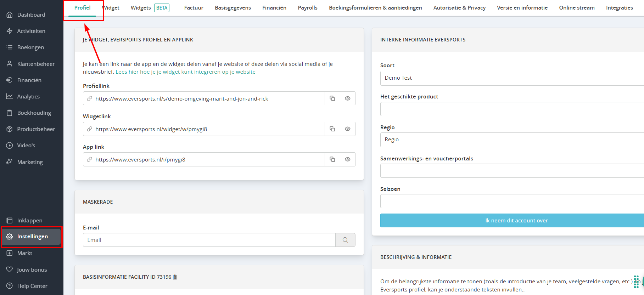The image size is (644, 295).
Task: Copy the App link URL
Action: [x=332, y=159]
